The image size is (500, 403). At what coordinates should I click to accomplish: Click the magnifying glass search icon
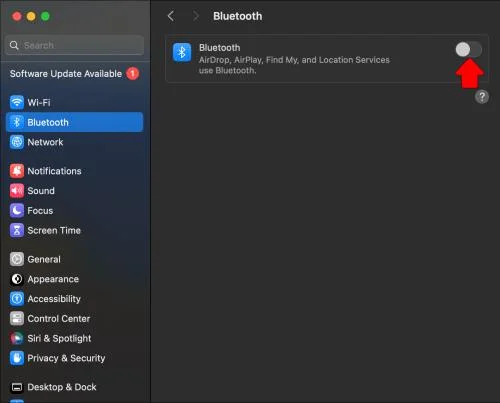14,45
